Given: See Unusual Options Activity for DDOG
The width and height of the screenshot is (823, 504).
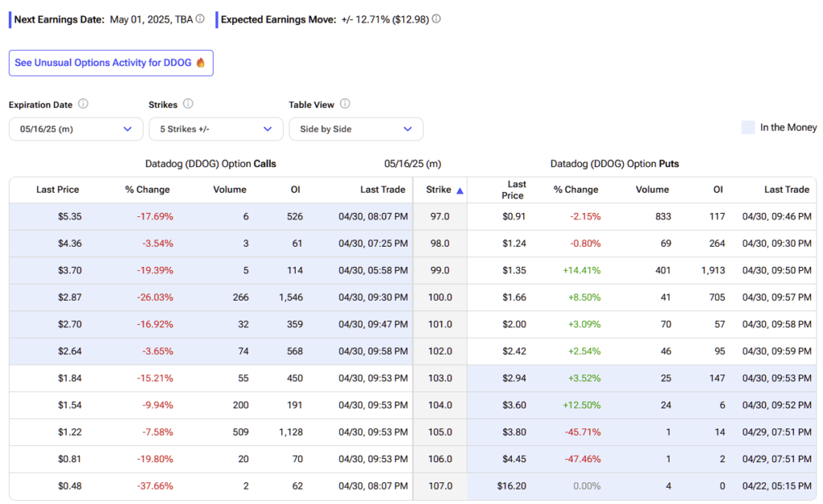Looking at the screenshot, I should [x=111, y=63].
